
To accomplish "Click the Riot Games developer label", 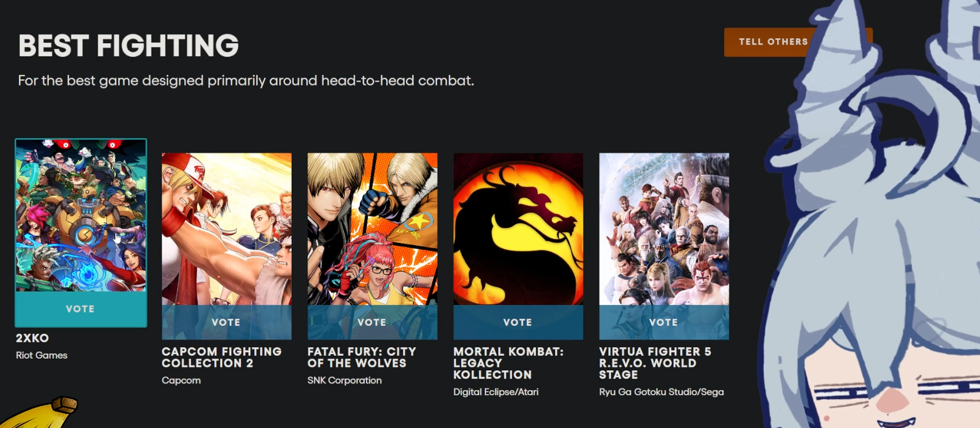I will point(42,355).
